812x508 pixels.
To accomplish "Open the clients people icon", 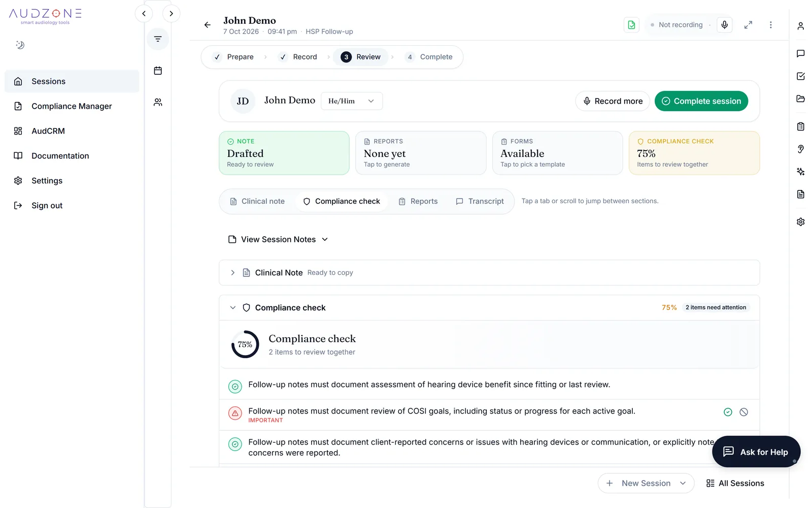I will click(x=158, y=102).
